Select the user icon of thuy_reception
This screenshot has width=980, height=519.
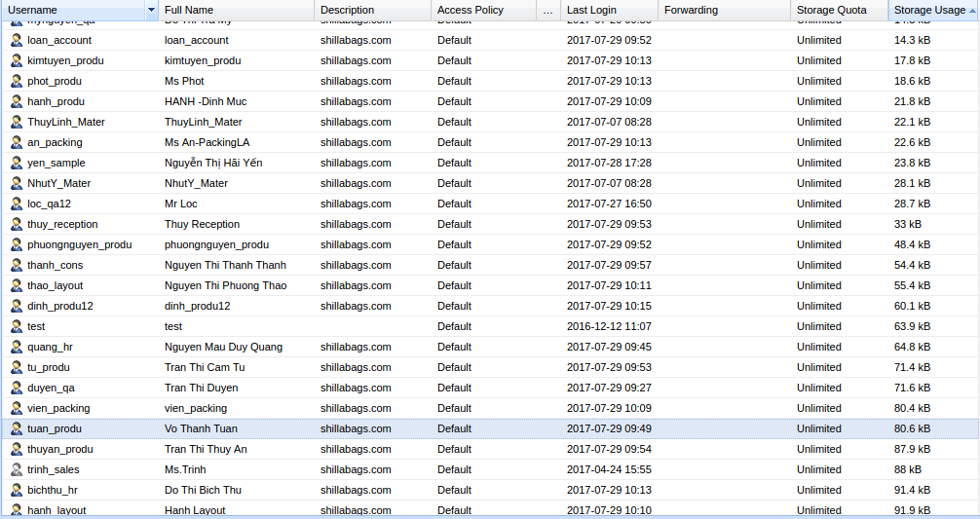(17, 224)
